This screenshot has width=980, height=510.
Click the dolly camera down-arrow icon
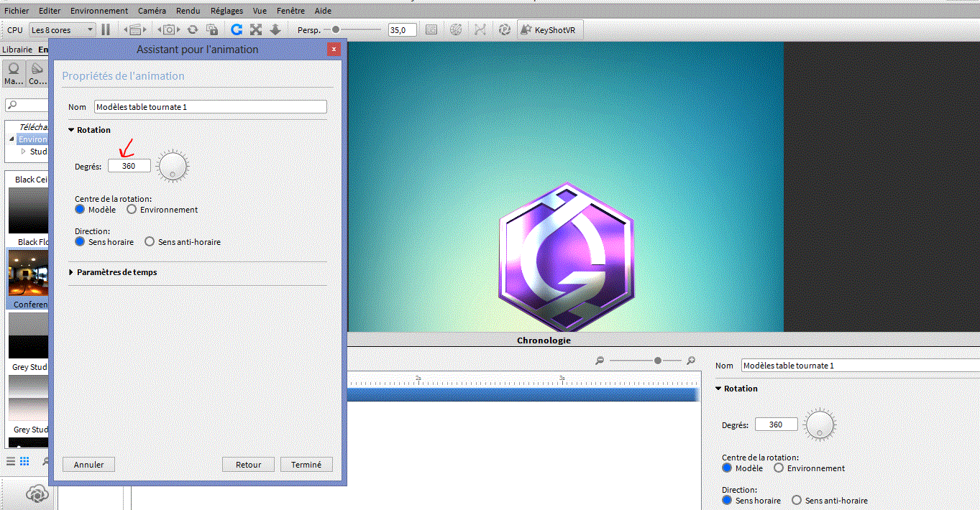[x=275, y=29]
